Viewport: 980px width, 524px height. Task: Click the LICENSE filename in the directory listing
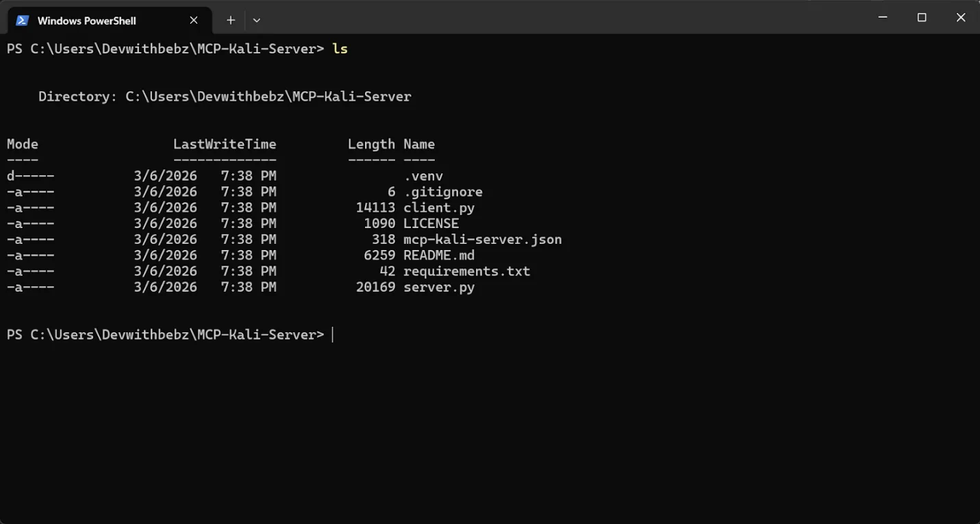[431, 223]
